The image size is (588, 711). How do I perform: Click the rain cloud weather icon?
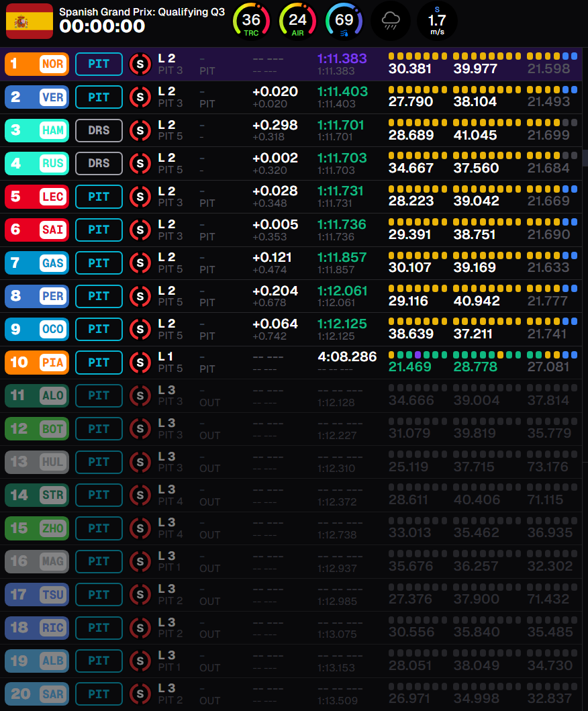click(x=391, y=21)
